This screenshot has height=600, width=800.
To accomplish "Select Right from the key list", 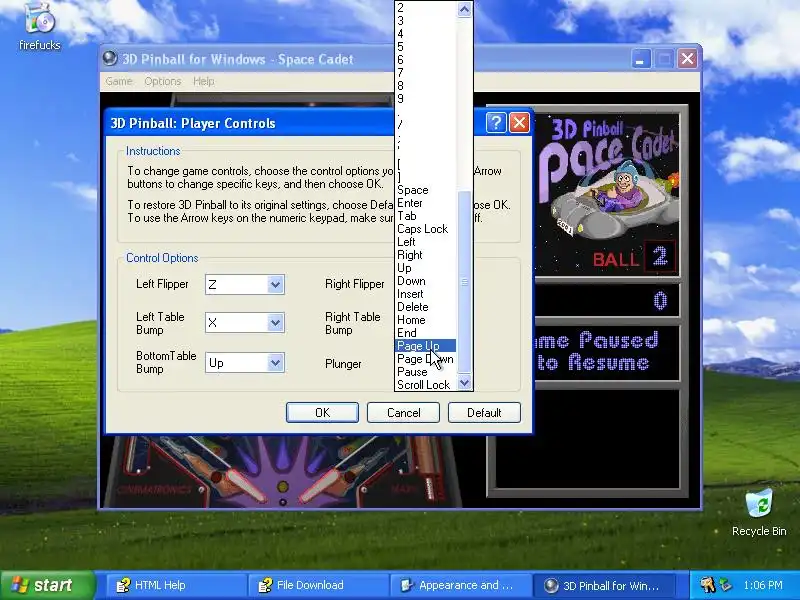I will pos(426,255).
